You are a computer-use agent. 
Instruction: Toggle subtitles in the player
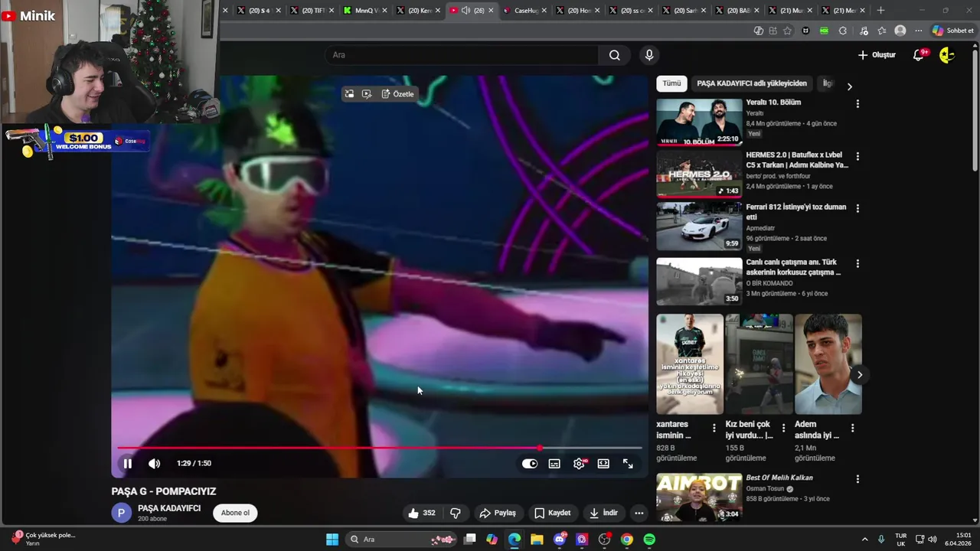pyautogui.click(x=554, y=463)
